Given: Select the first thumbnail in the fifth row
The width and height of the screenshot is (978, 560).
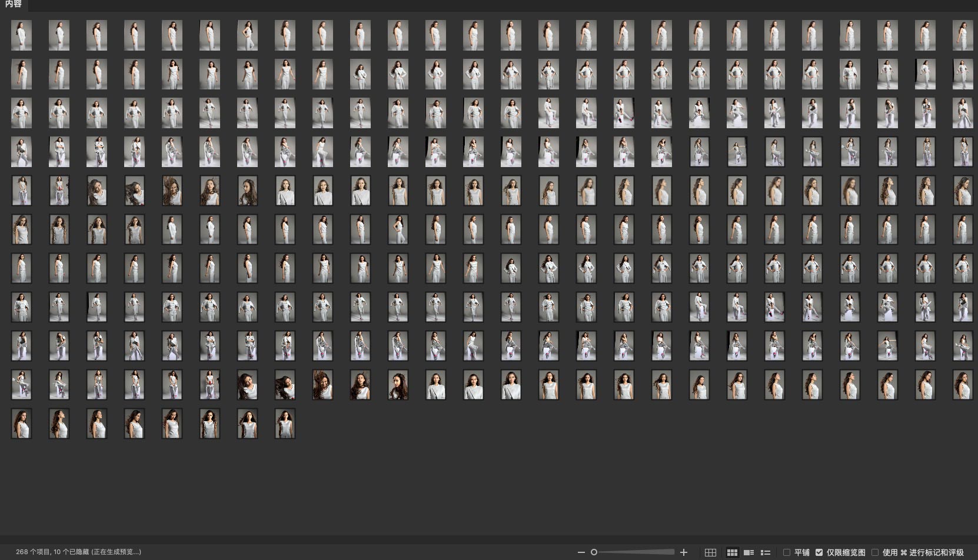Looking at the screenshot, I should coord(22,191).
